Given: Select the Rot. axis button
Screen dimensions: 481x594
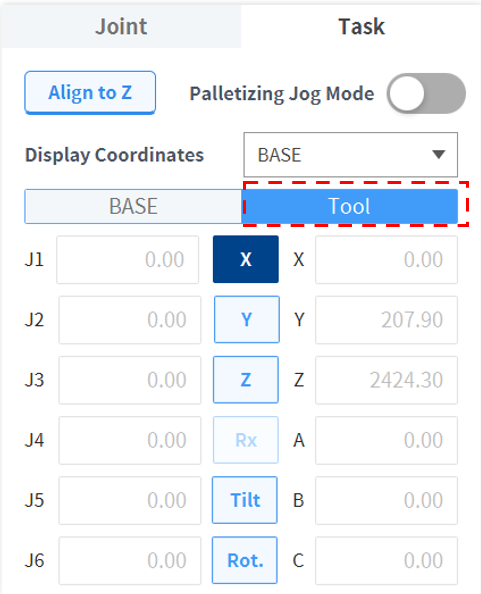Looking at the screenshot, I should 245,560.
